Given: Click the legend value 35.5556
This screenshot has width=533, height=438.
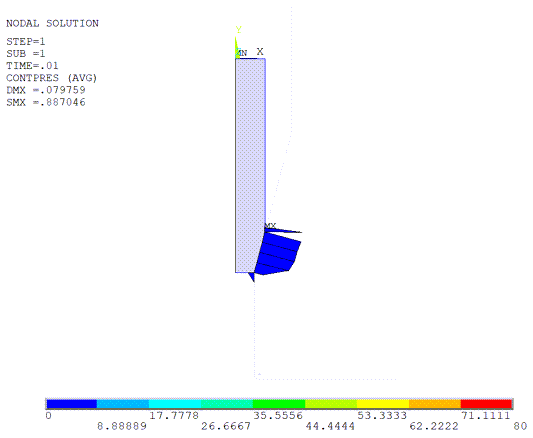Looking at the screenshot, I should 278,416.
